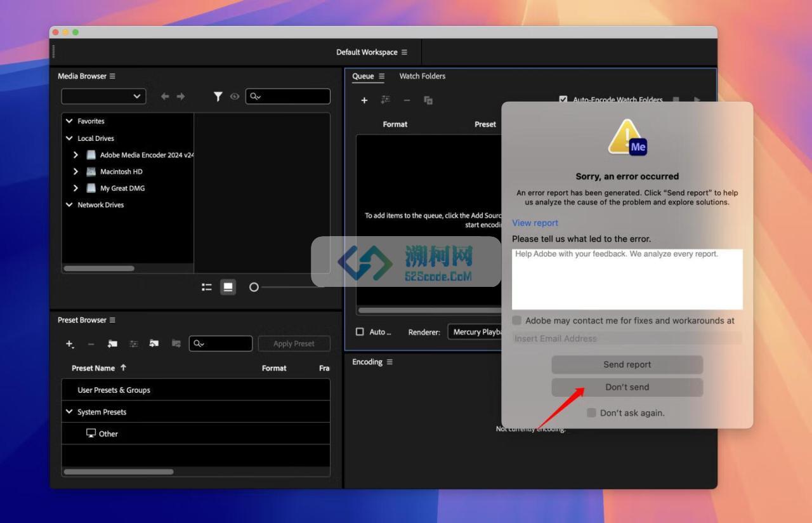This screenshot has width=812, height=523.
Task: Click the Queue list horizontal scrollbar
Action: [x=430, y=310]
